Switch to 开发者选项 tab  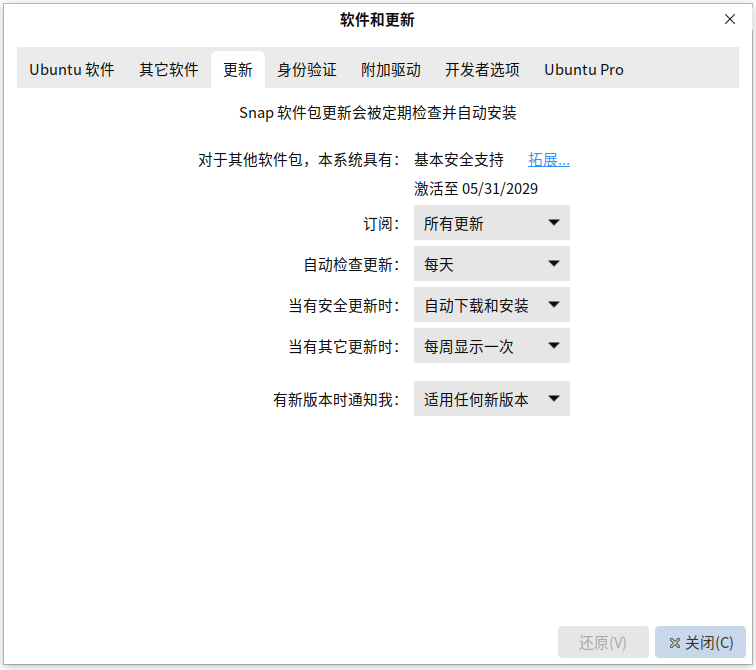click(x=482, y=69)
